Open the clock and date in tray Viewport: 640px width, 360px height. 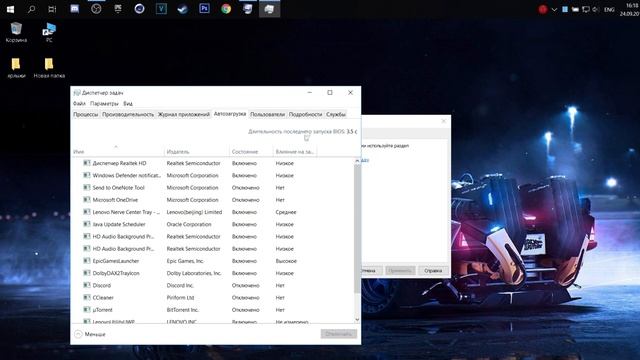click(630, 9)
